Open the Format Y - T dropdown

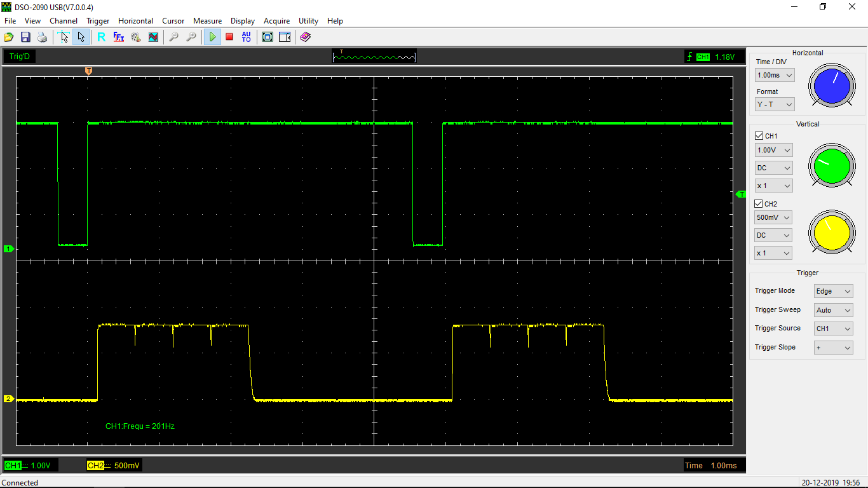point(775,104)
